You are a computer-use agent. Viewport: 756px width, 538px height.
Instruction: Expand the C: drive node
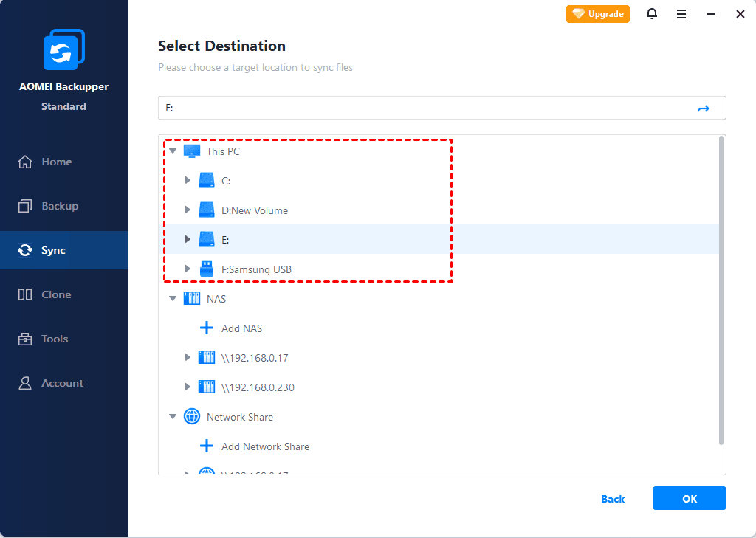click(188, 181)
